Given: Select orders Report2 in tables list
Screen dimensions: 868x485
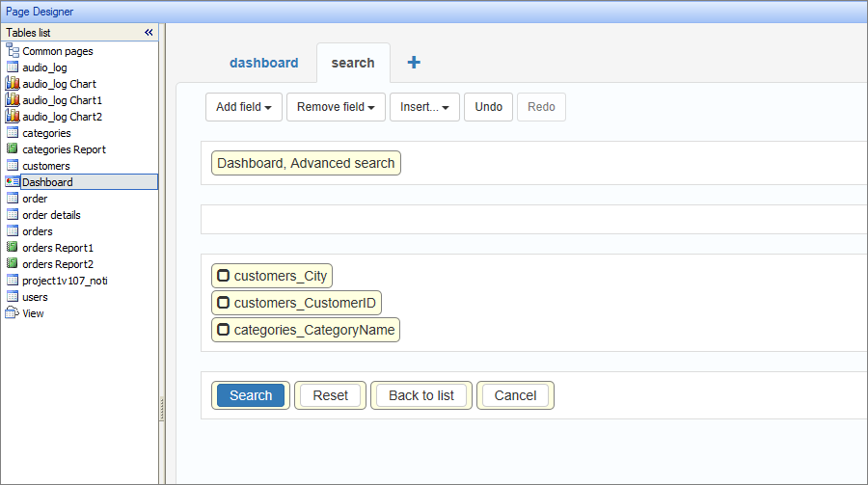Looking at the screenshot, I should (x=58, y=264).
